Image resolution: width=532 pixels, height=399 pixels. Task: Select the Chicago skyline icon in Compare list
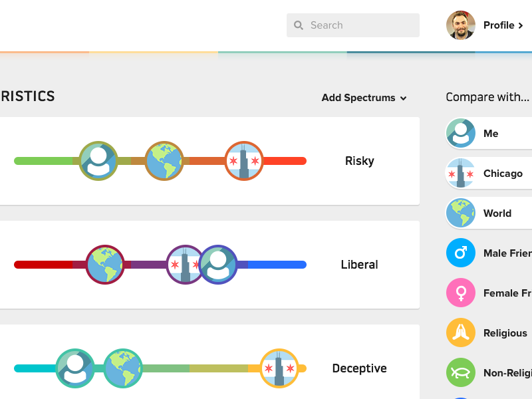(461, 173)
